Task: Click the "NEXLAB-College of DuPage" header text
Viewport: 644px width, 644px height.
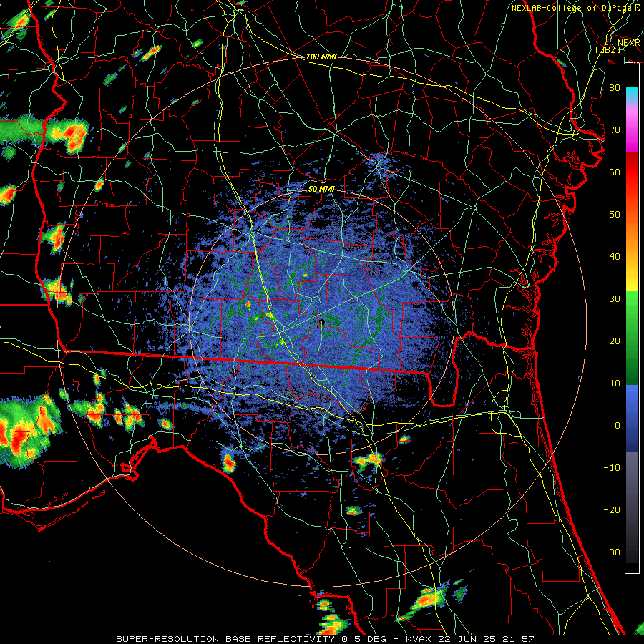Action: click(x=572, y=8)
